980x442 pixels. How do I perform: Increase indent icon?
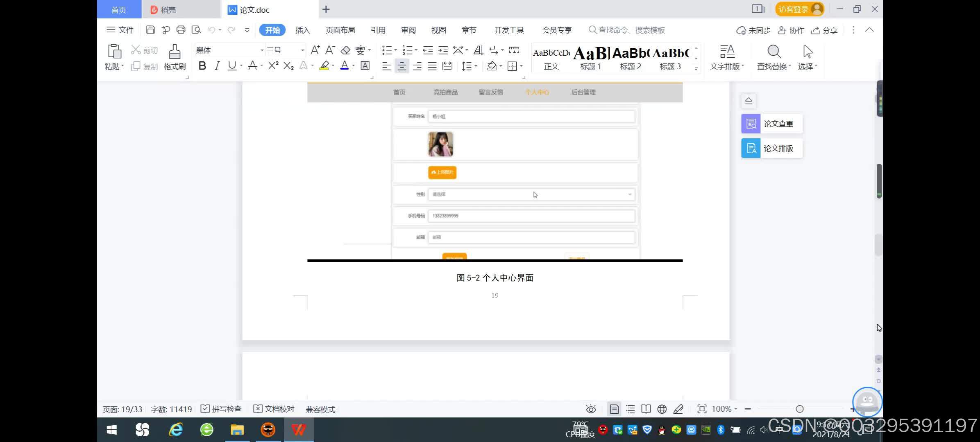[x=443, y=50]
